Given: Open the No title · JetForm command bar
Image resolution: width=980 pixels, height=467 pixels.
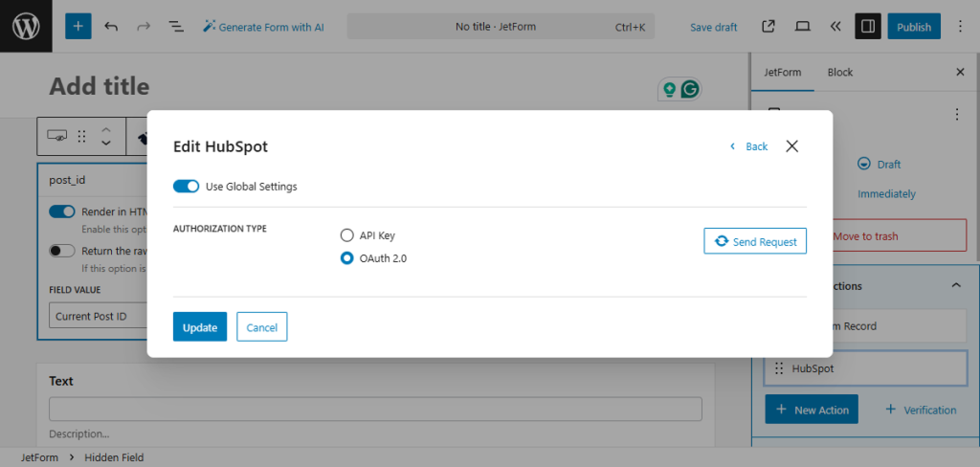Looking at the screenshot, I should (501, 27).
